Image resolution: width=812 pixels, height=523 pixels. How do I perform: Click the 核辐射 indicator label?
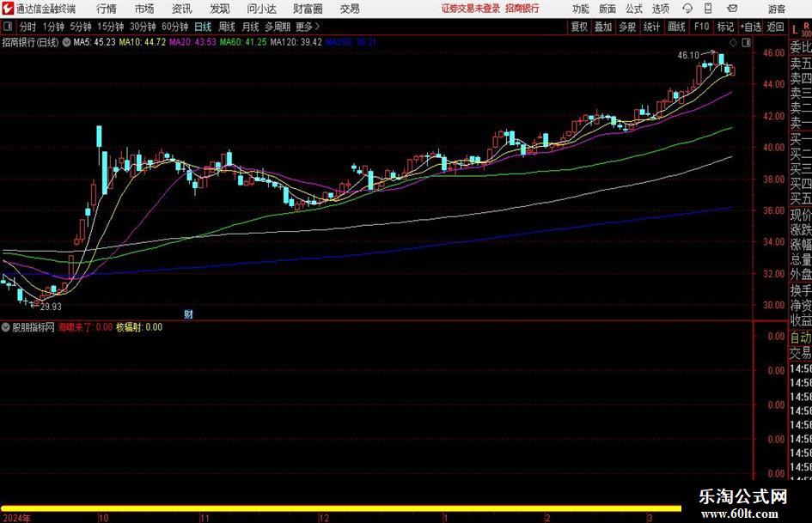129,327
